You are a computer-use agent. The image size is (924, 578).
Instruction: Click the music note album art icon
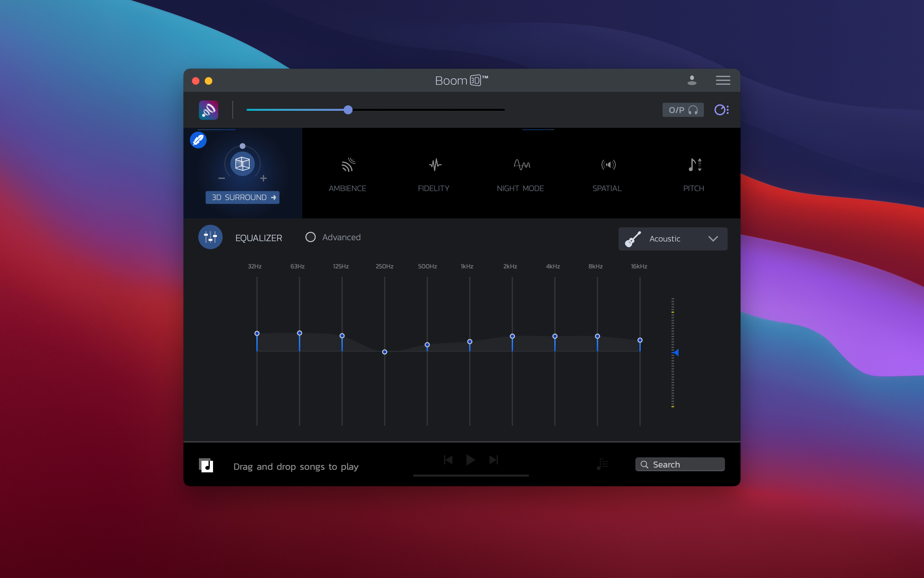tap(206, 466)
